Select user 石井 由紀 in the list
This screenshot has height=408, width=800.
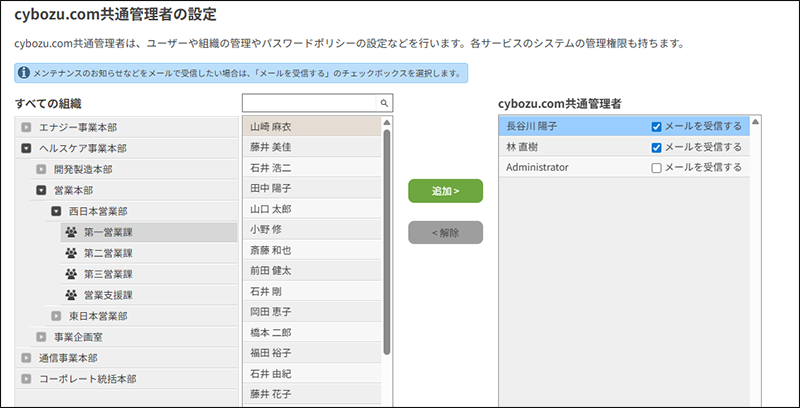point(312,374)
